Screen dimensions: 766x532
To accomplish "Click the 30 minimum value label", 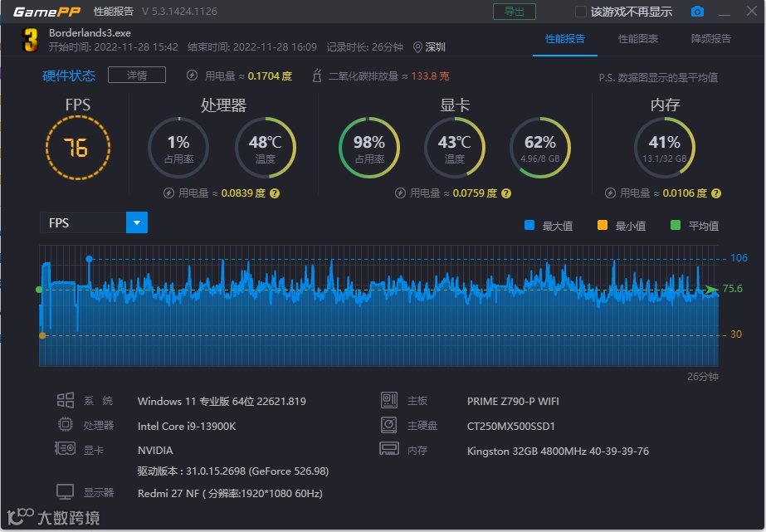I will point(736,334).
